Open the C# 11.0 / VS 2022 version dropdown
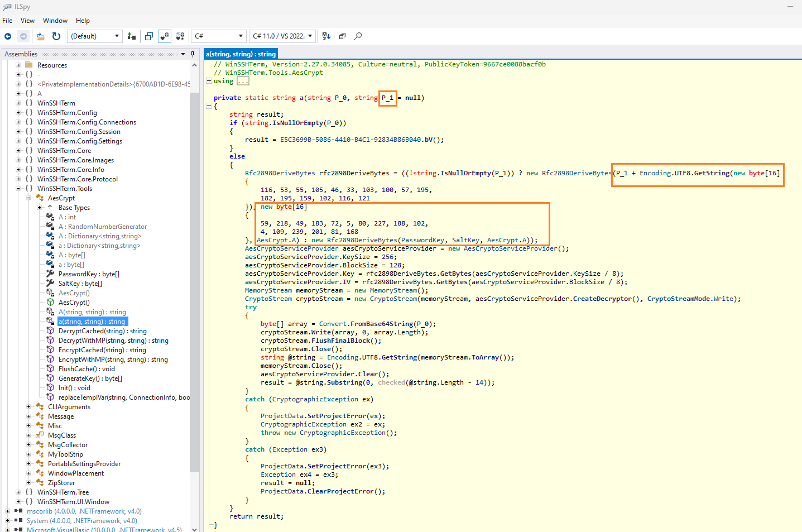 pos(282,36)
